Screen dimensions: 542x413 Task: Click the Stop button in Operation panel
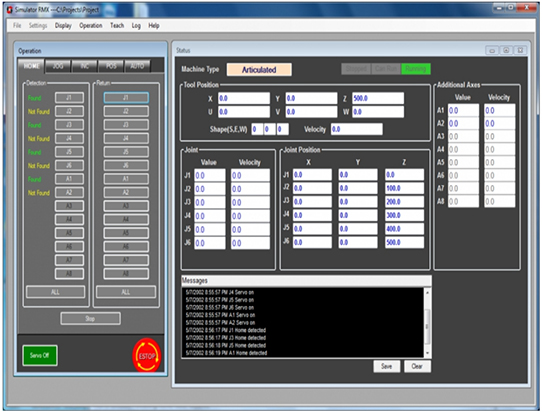90,319
